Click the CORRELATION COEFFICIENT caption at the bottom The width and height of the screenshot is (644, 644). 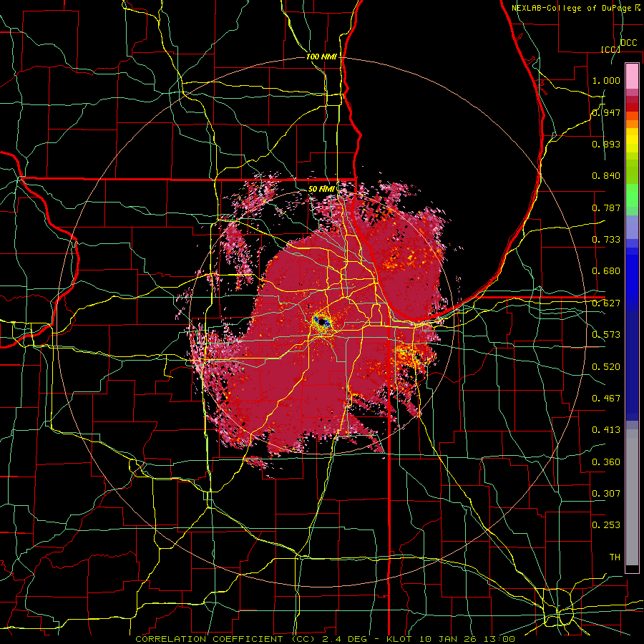(325, 639)
